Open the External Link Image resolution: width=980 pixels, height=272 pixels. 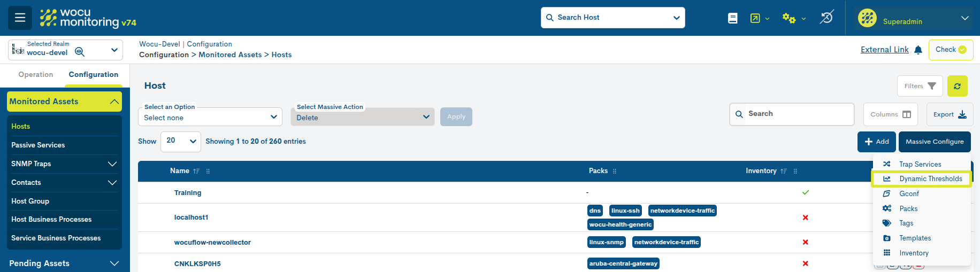click(x=884, y=50)
